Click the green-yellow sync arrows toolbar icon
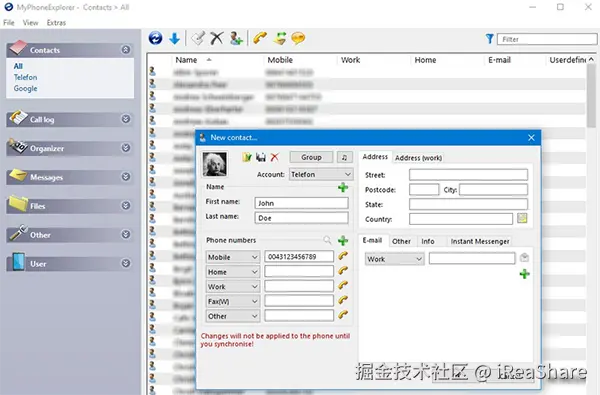This screenshot has height=395, width=600. tap(280, 38)
